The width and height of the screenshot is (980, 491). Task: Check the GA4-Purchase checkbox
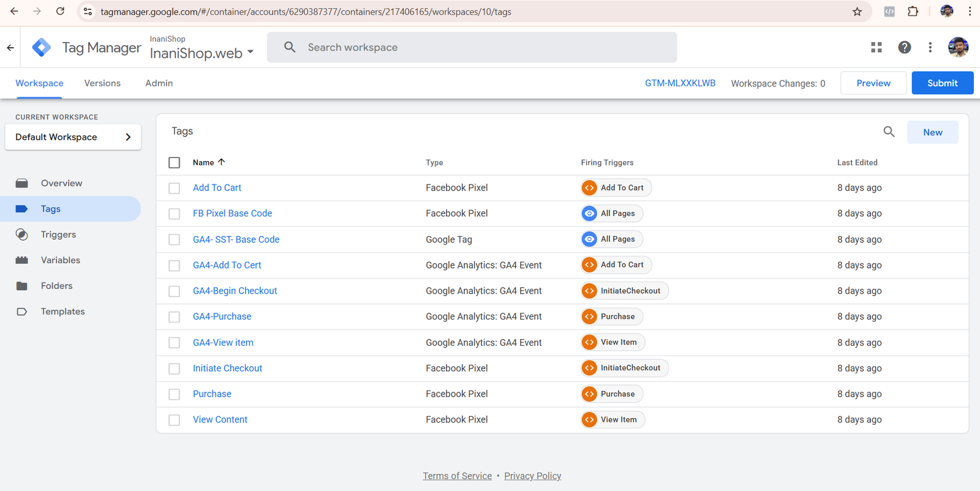click(175, 317)
